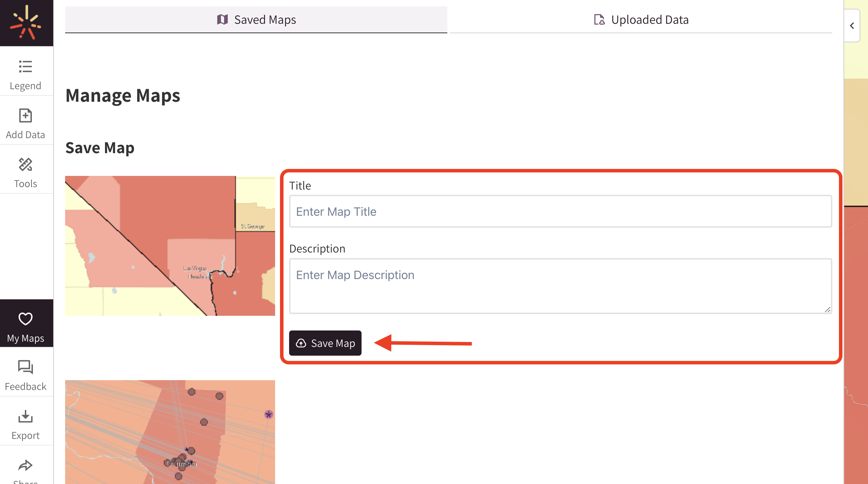Select the Las Vegas map thumbnail
Screen dimensions: 868x484
(x=170, y=246)
